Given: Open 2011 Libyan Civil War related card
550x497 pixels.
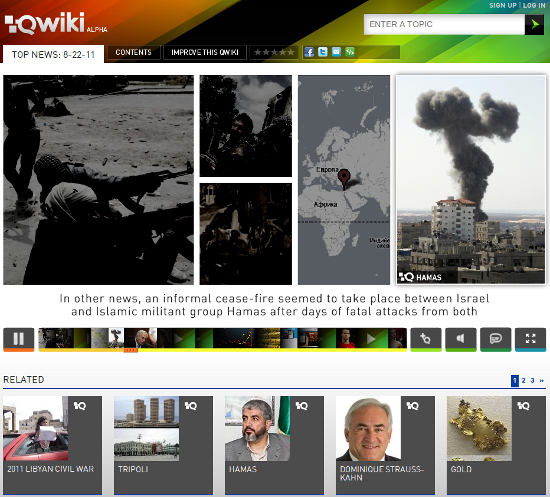Looking at the screenshot, I should click(53, 445).
